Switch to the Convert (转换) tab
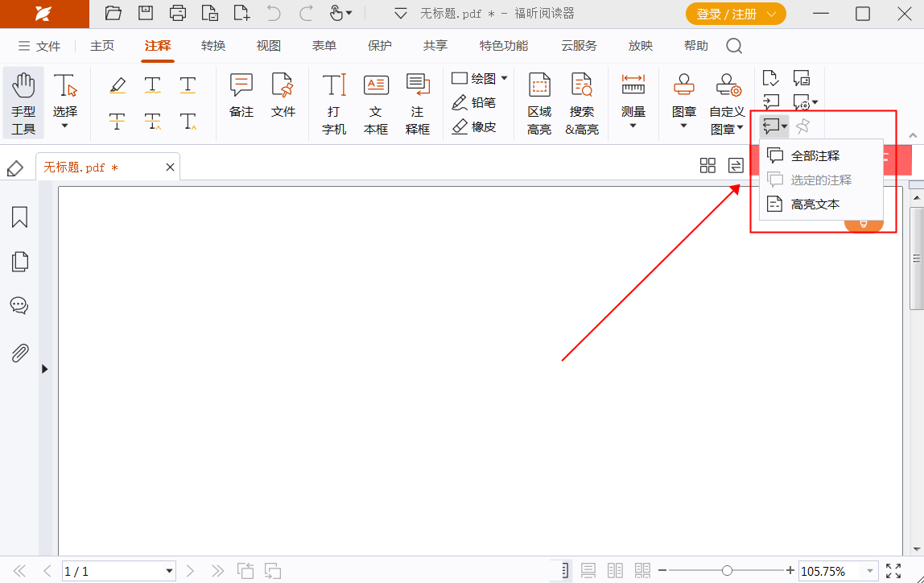 pos(213,46)
